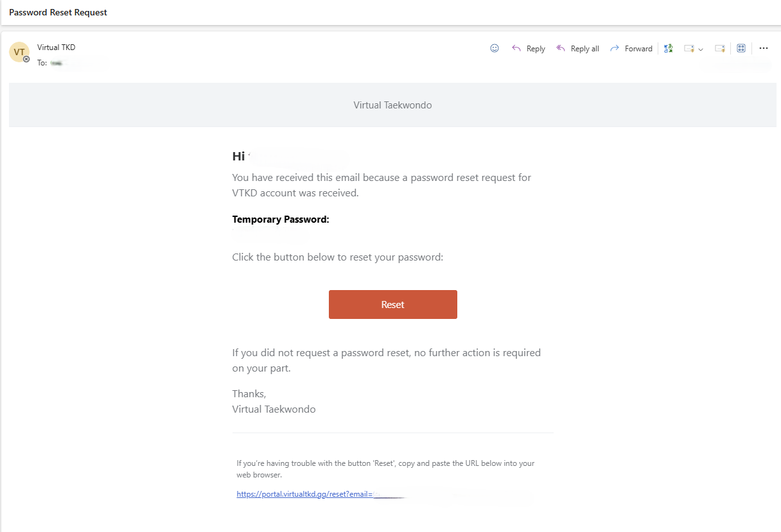Click the Virtual TKD sender avatar
This screenshot has height=532, width=781.
click(x=19, y=52)
